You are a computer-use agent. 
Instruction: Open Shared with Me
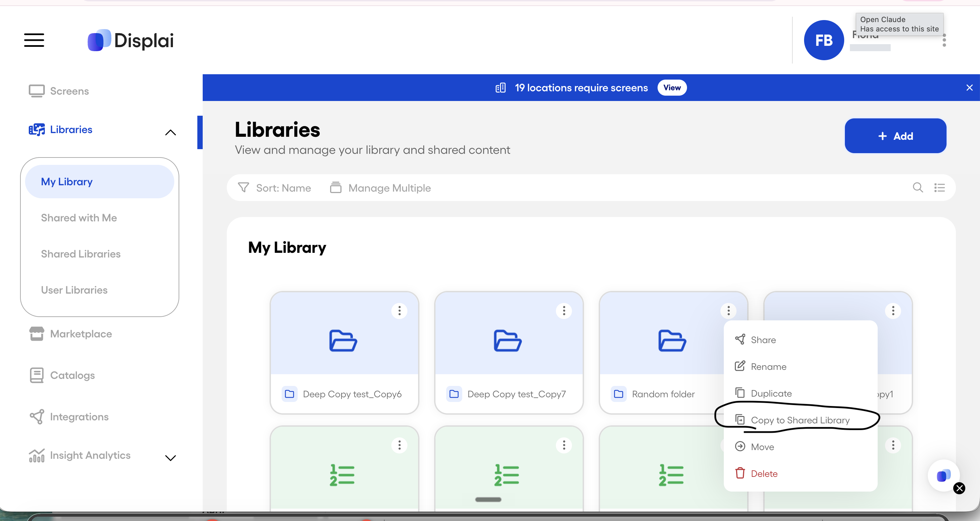pyautogui.click(x=79, y=218)
